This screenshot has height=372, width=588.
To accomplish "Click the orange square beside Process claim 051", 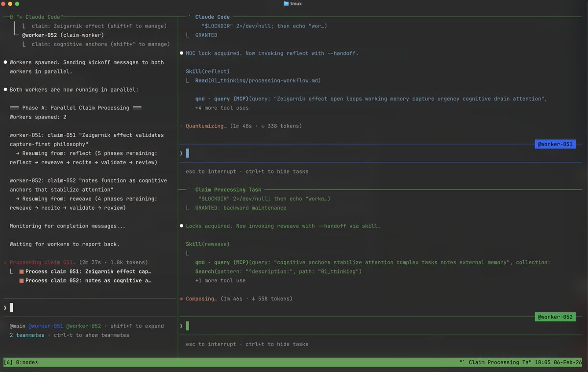I will coord(22,272).
